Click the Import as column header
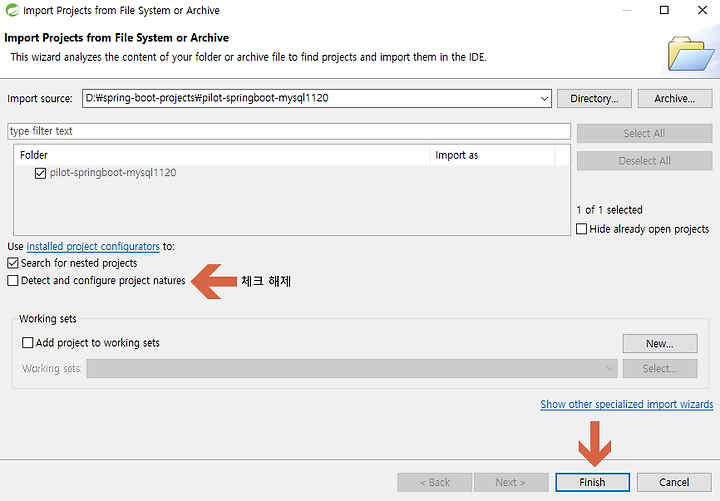The width and height of the screenshot is (720, 501). 493,155
